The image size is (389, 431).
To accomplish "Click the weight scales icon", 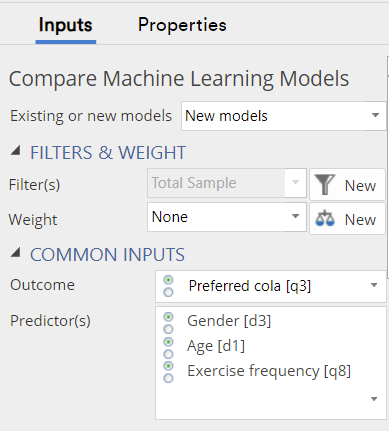I will click(325, 219).
